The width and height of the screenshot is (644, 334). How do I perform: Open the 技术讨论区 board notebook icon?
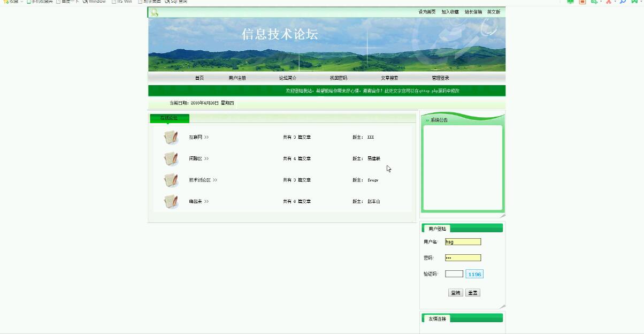[171, 180]
